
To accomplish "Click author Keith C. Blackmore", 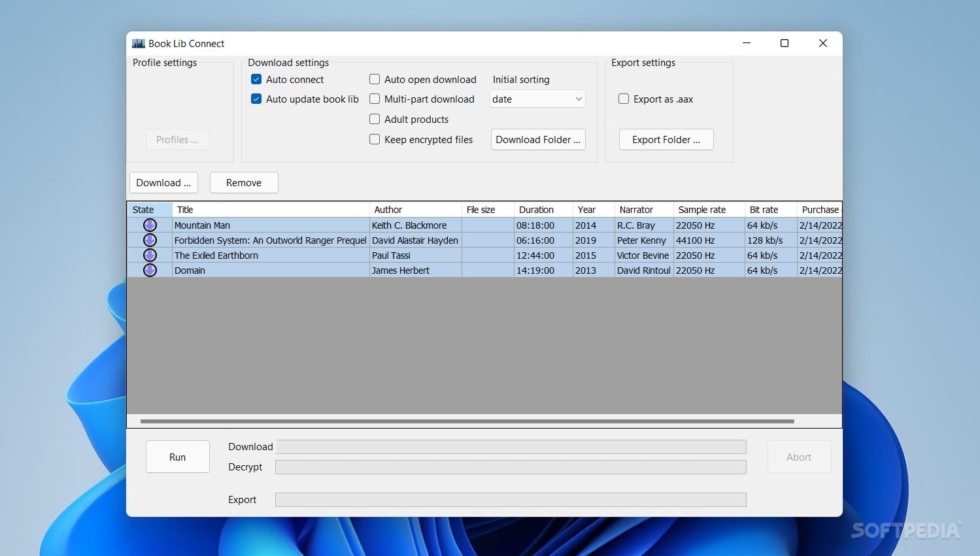I will (x=416, y=225).
